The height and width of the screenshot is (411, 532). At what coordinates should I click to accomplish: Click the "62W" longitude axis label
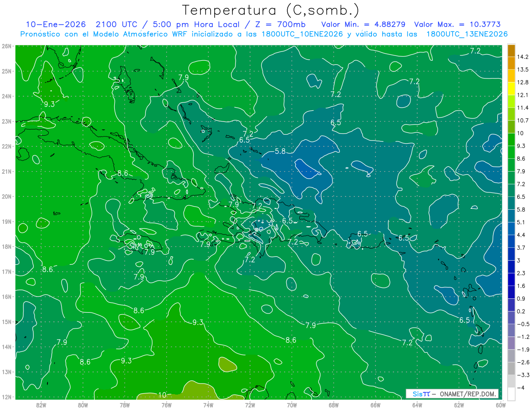[x=458, y=404]
